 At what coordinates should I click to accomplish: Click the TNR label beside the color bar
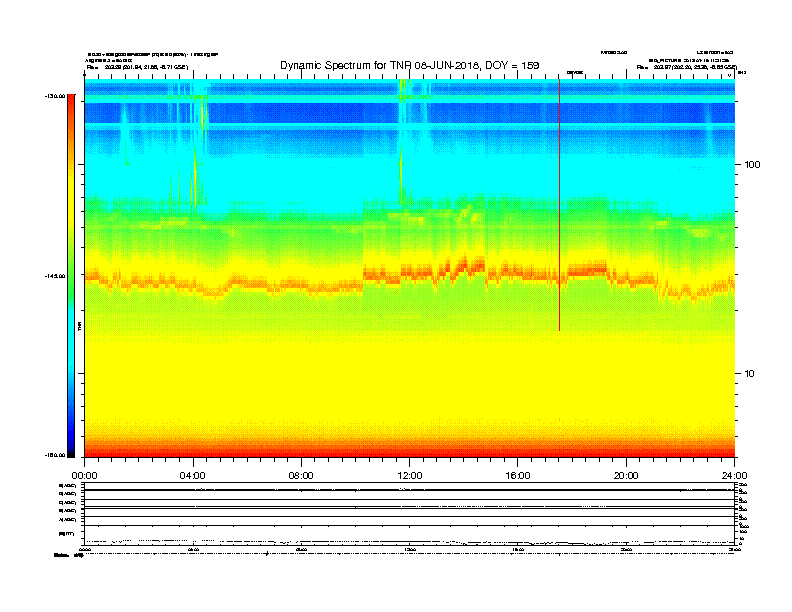(x=79, y=327)
